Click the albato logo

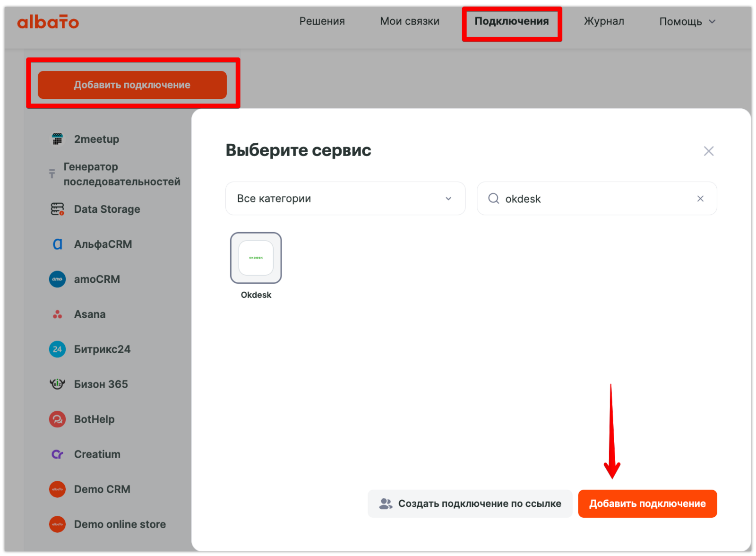point(48,22)
